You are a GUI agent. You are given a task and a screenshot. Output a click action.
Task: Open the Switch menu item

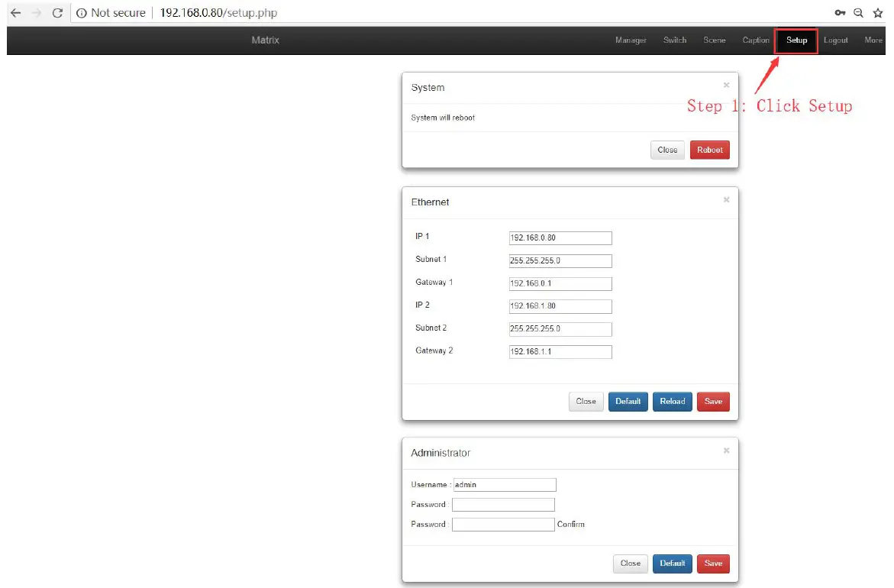click(674, 40)
